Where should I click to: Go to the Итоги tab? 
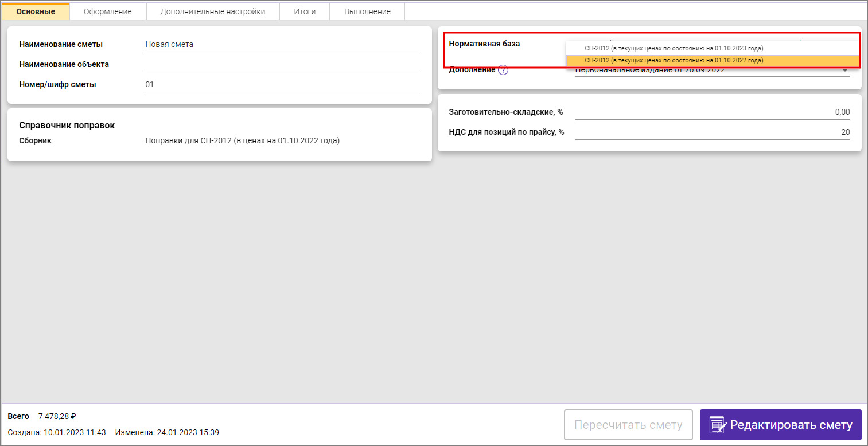305,11
